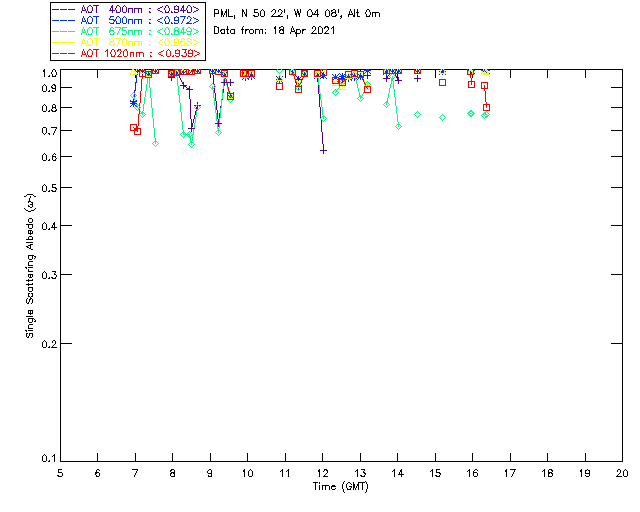640x512 pixels.
Task: Click the time-axis tick label 12
Action: [x=322, y=473]
